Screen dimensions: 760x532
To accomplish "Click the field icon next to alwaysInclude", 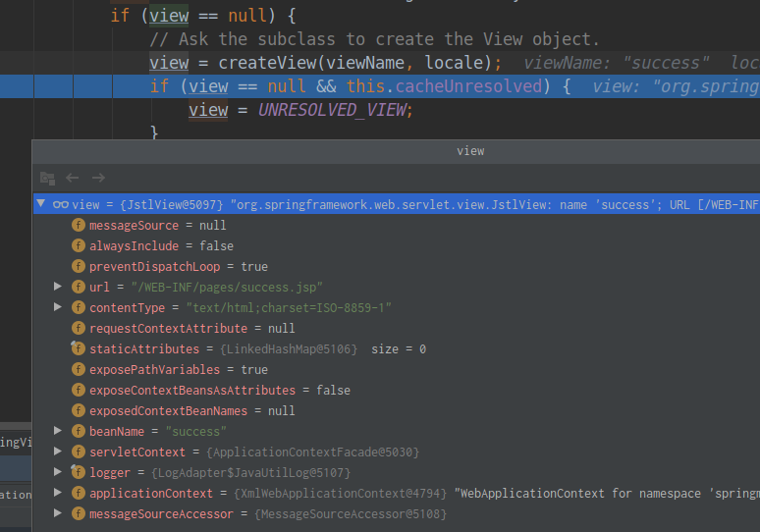I will pyautogui.click(x=79, y=246).
